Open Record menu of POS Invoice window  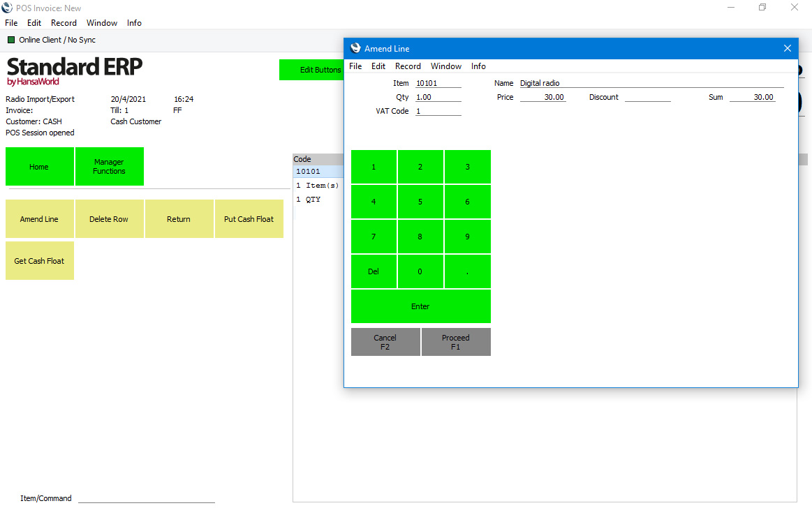(x=64, y=23)
